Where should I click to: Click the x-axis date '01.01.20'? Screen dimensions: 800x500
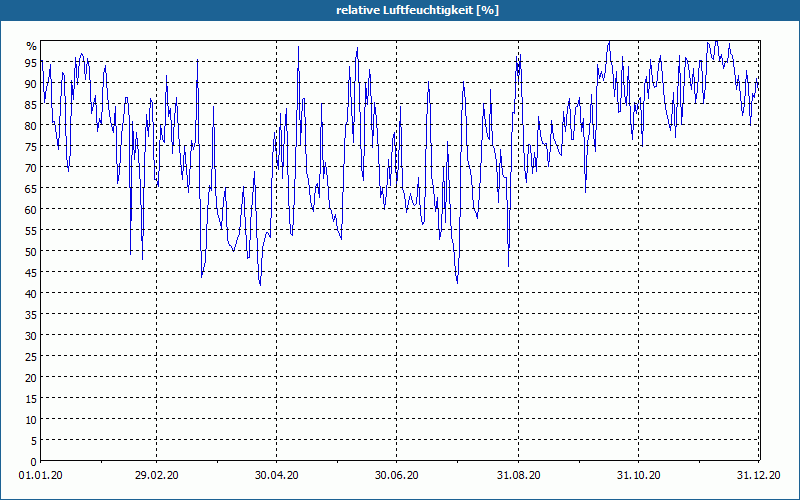click(41, 476)
